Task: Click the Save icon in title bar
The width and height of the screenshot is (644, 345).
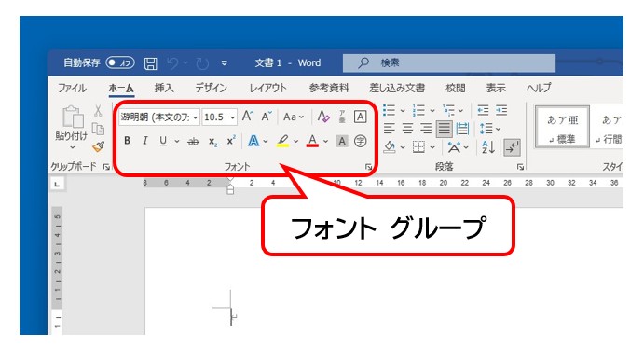Action: [x=151, y=63]
